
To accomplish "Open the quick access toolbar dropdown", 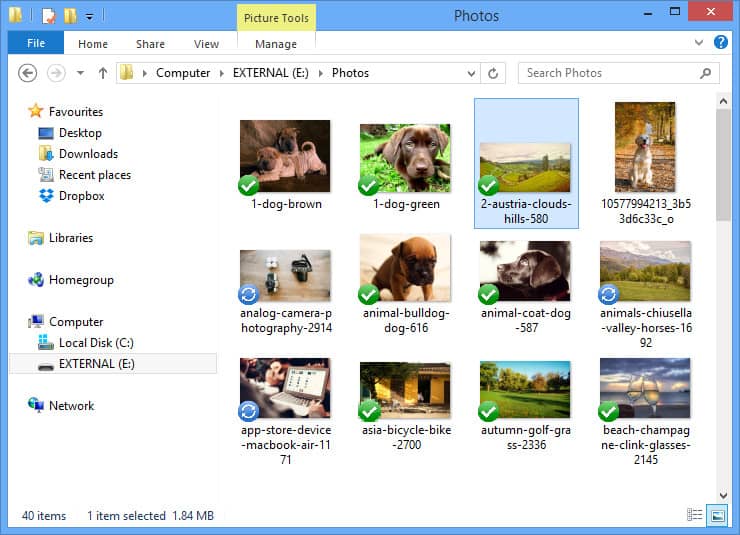I will pyautogui.click(x=89, y=17).
